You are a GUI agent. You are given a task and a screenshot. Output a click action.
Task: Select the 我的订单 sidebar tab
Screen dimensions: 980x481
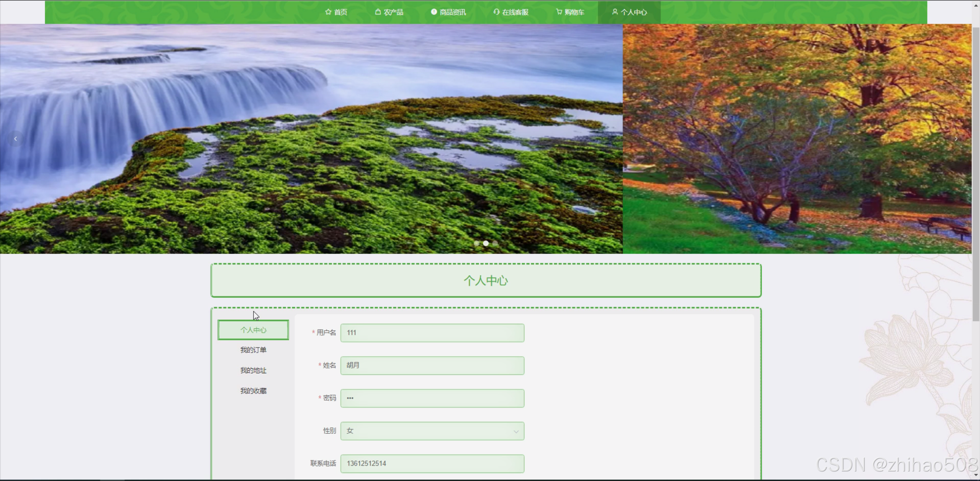(x=253, y=350)
